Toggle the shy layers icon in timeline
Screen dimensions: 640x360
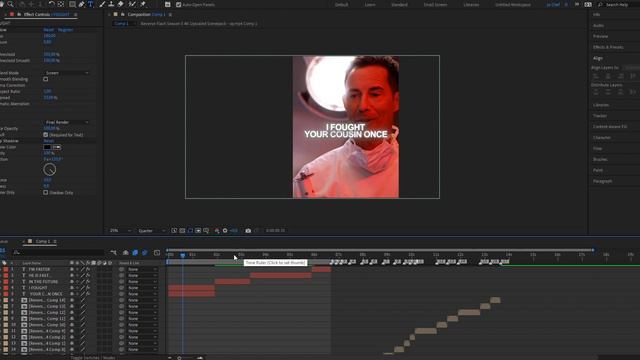[x=126, y=253]
